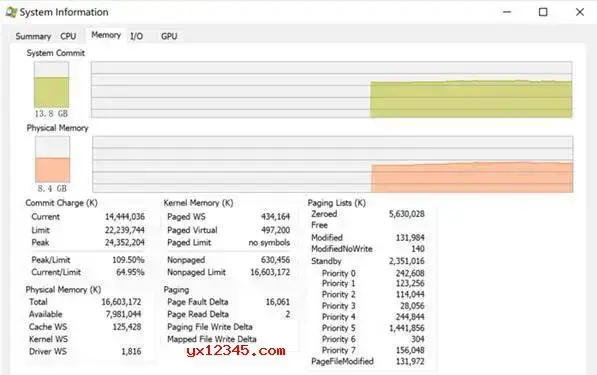Click the Free label in Paging Lists
The width and height of the screenshot is (597, 375).
click(319, 225)
